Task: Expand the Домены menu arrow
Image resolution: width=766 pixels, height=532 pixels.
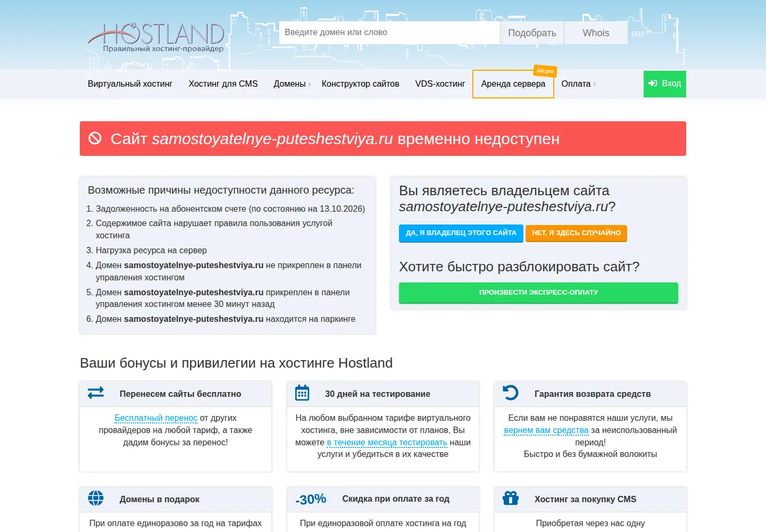Action: pyautogui.click(x=310, y=84)
